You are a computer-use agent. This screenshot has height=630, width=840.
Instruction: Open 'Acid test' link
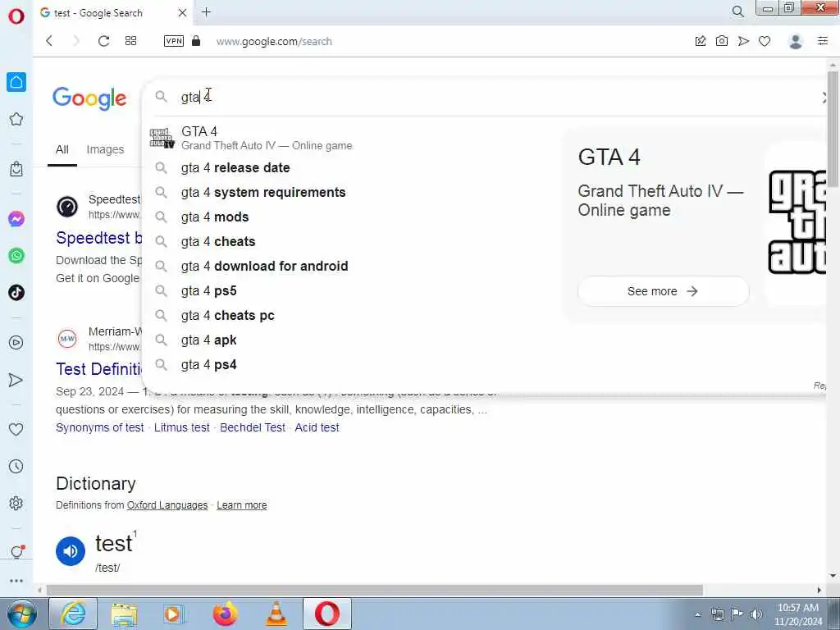[317, 427]
